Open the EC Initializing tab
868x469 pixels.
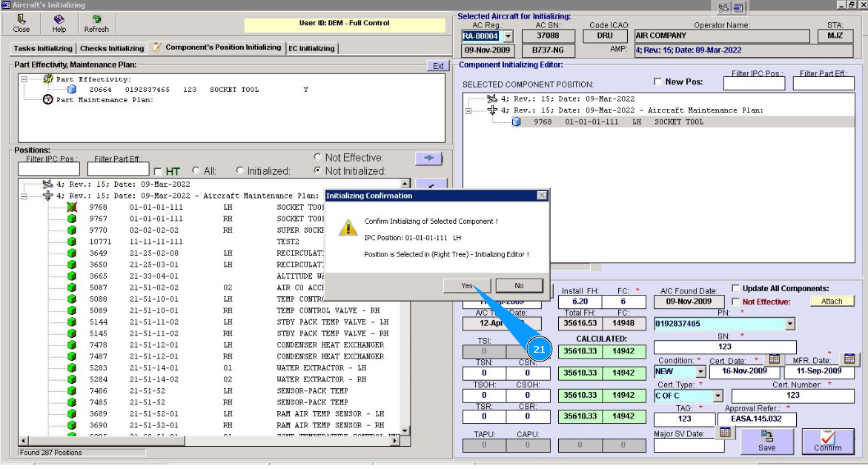point(311,48)
